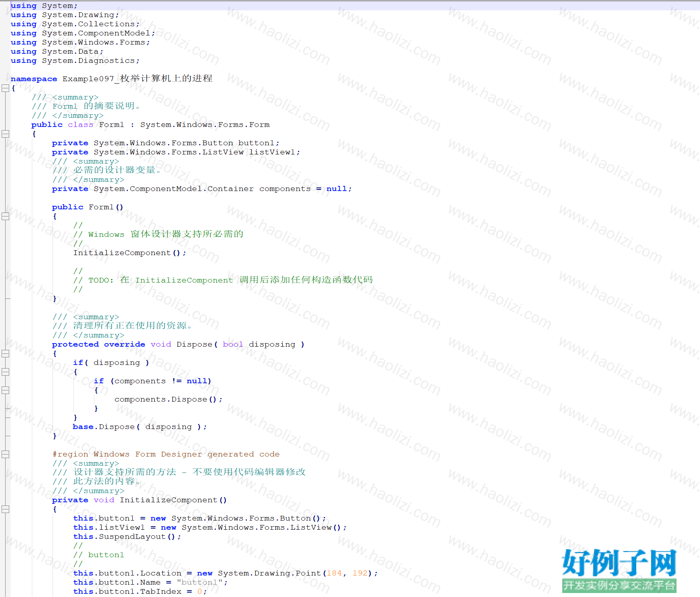Collapse the public Form1() constructor
700x597 pixels.
coord(5,216)
